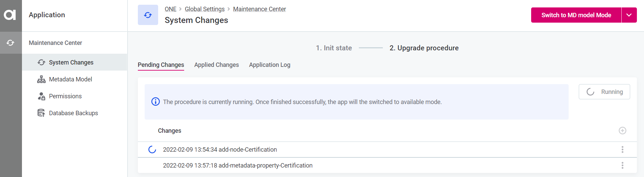Select the Init state step
Screen dimensions: 644x177
click(x=334, y=48)
